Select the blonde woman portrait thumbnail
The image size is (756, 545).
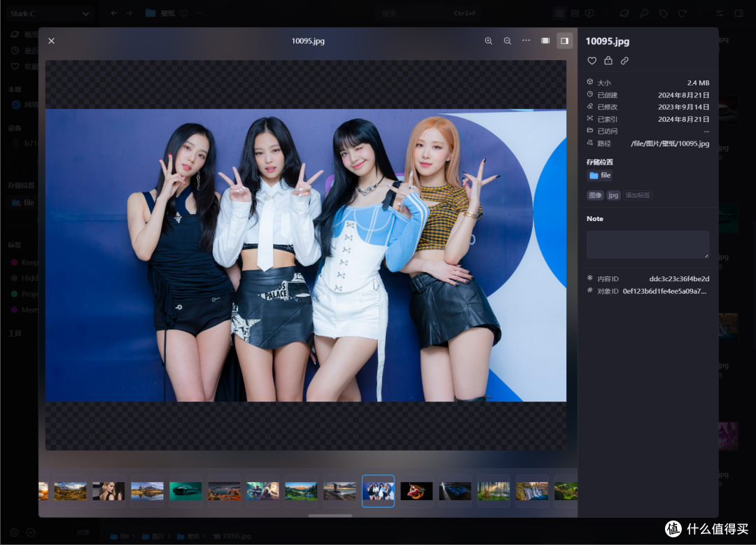(108, 491)
